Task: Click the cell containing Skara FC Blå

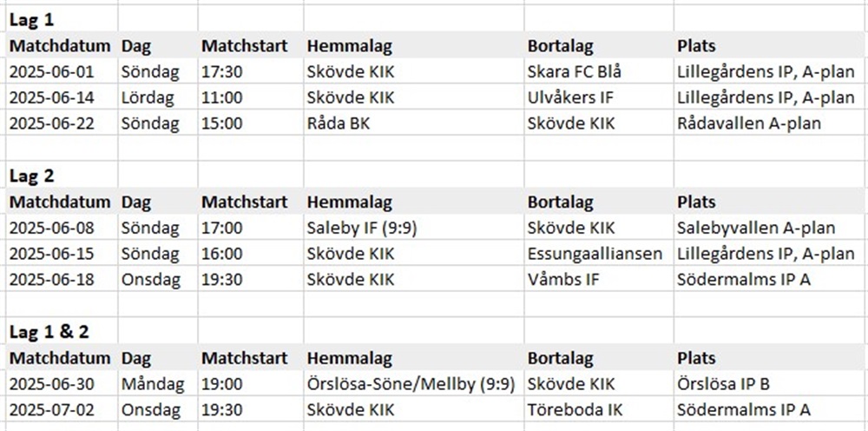Action: (599, 71)
